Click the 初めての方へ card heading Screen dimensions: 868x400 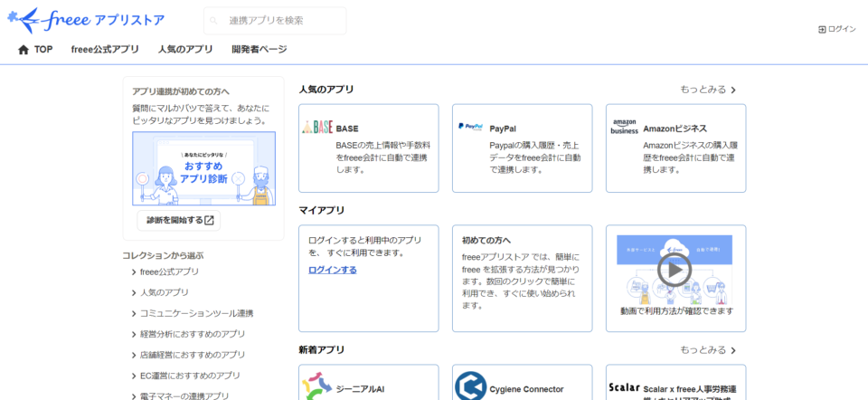486,241
